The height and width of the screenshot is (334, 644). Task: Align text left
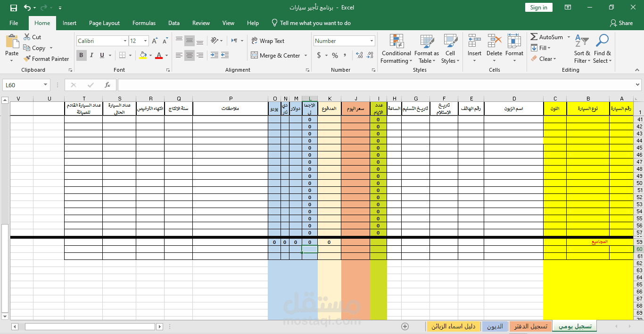pyautogui.click(x=179, y=55)
